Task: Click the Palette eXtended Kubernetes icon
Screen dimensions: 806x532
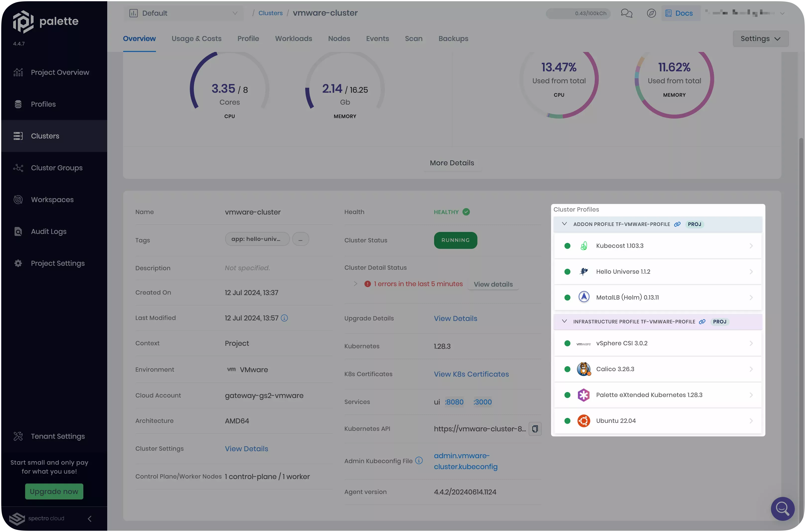Action: coord(584,395)
